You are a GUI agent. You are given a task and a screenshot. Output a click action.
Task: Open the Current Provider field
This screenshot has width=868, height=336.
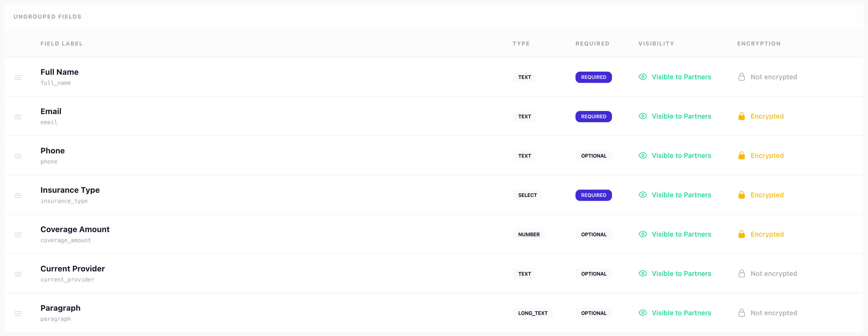tap(72, 269)
